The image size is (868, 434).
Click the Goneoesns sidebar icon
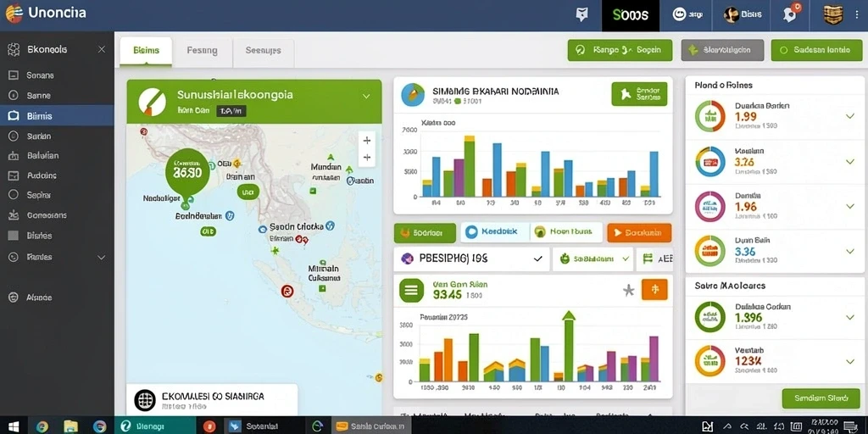click(14, 215)
